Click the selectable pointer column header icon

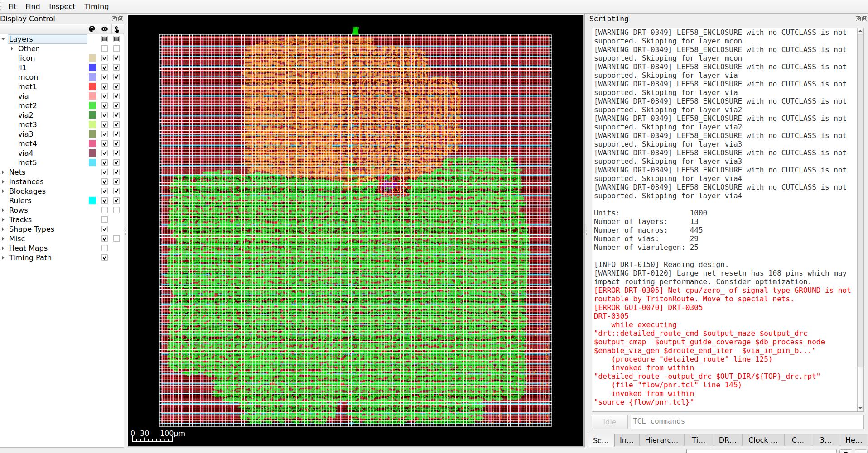coord(116,29)
